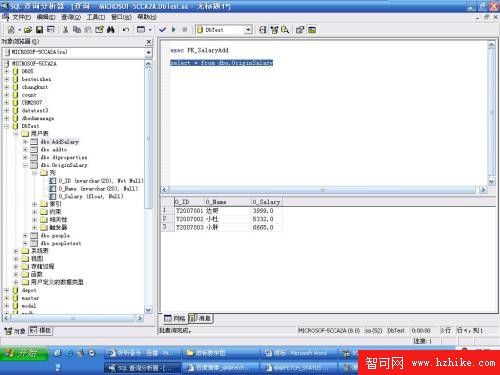
Task: Click the New Query toolbar icon
Action: (11, 30)
